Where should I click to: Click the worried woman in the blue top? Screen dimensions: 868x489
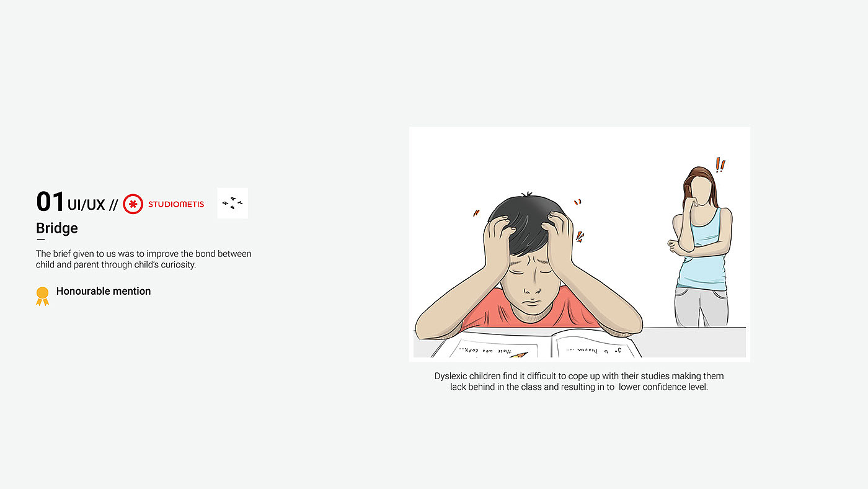tap(701, 246)
